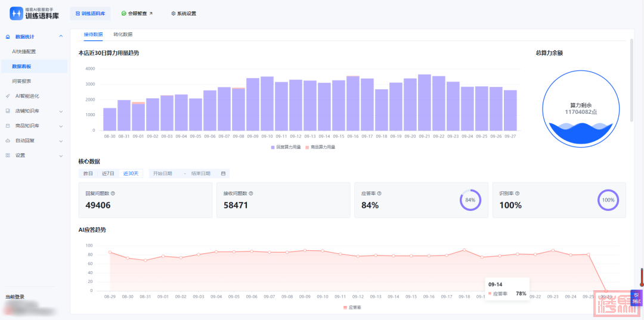
Task: Collapse the 数据统计 sidebar section
Action: click(61, 37)
